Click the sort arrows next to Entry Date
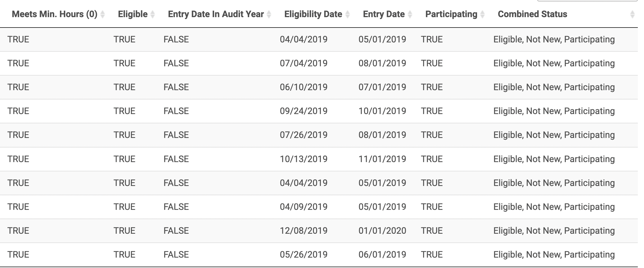This screenshot has width=644, height=268. click(410, 14)
